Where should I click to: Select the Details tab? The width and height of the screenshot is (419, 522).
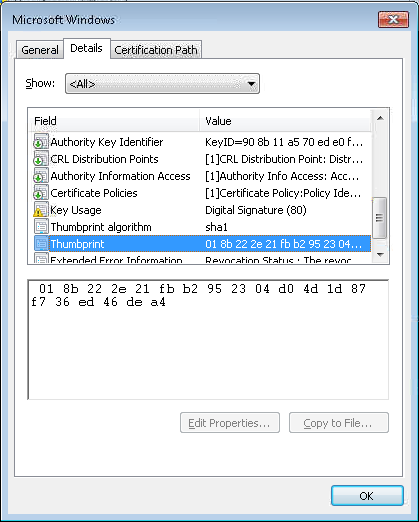pyautogui.click(x=86, y=48)
